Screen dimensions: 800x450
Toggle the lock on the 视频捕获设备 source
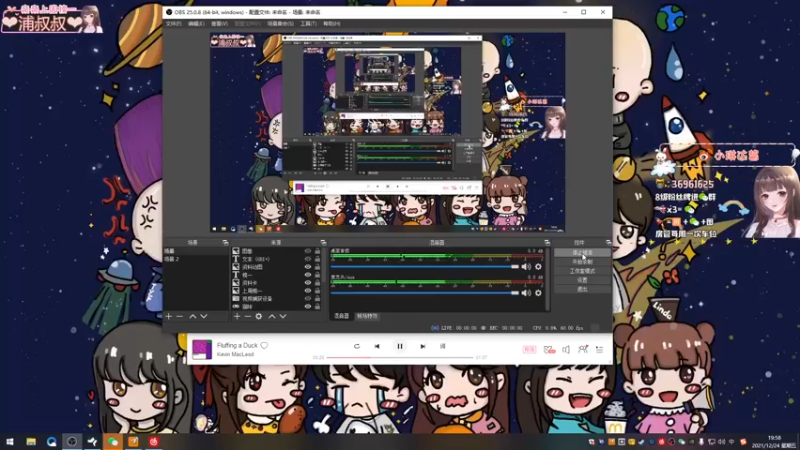(317, 298)
